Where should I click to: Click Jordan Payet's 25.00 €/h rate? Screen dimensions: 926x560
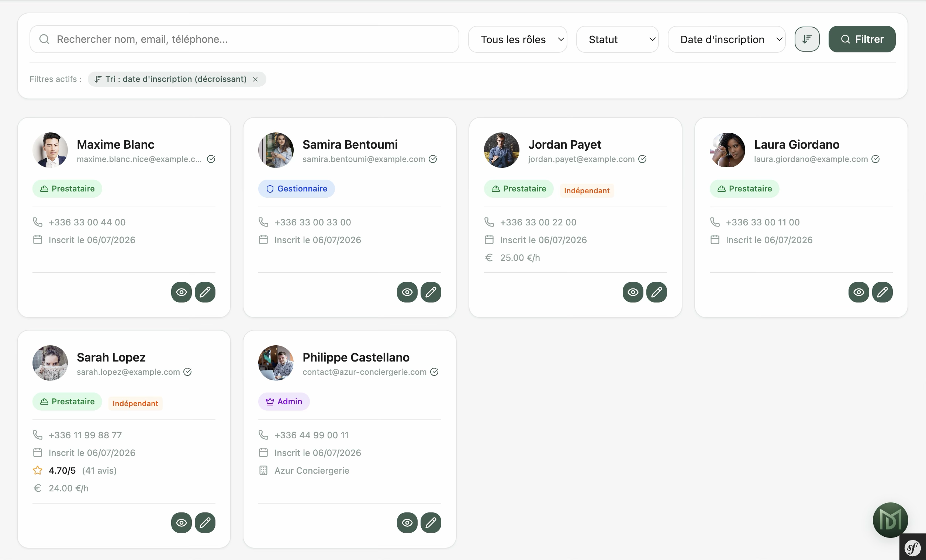coord(520,257)
